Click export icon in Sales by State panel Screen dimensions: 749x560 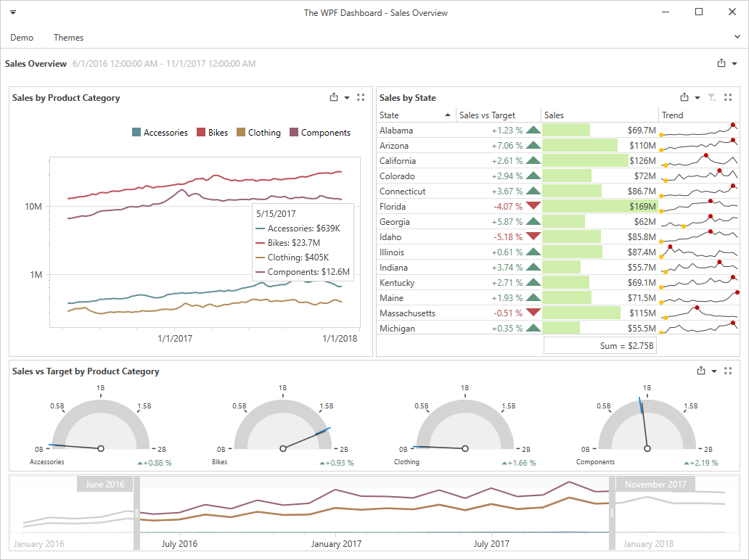click(684, 97)
